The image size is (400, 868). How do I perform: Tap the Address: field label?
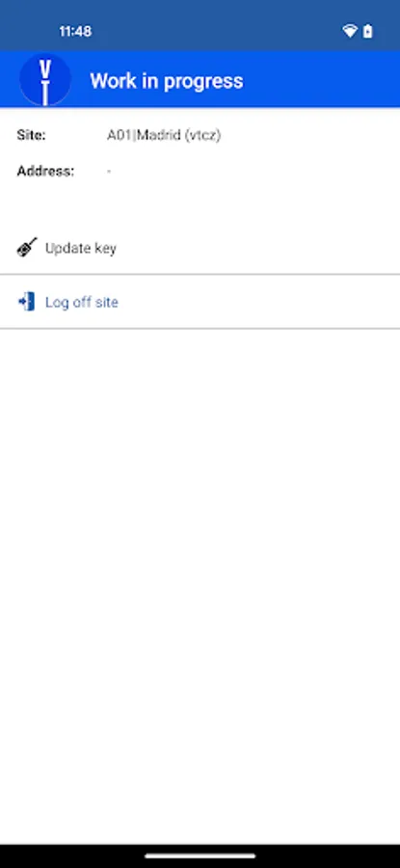point(45,171)
